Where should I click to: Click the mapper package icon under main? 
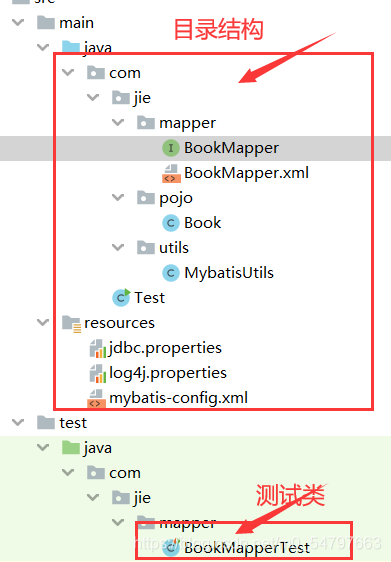[146, 123]
